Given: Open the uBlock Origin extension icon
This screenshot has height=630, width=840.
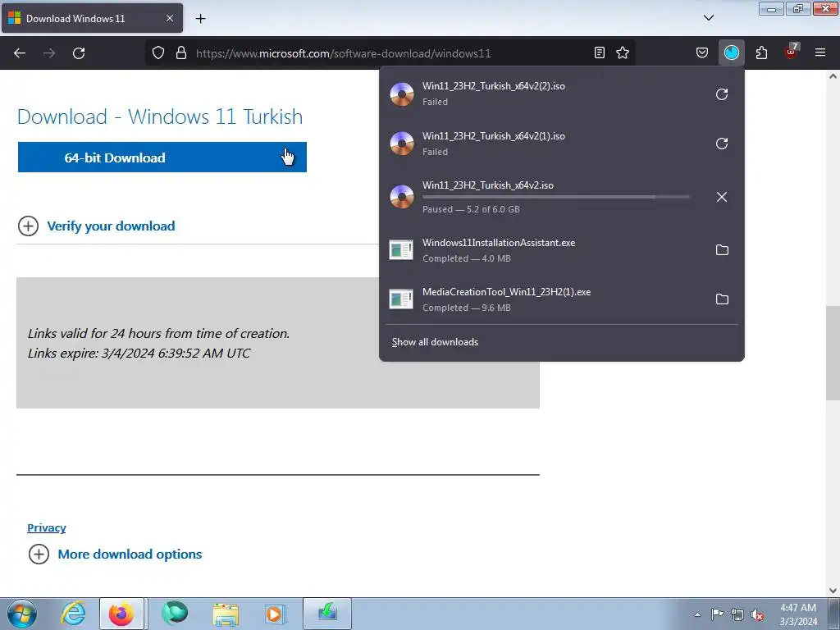Looking at the screenshot, I should click(x=792, y=52).
